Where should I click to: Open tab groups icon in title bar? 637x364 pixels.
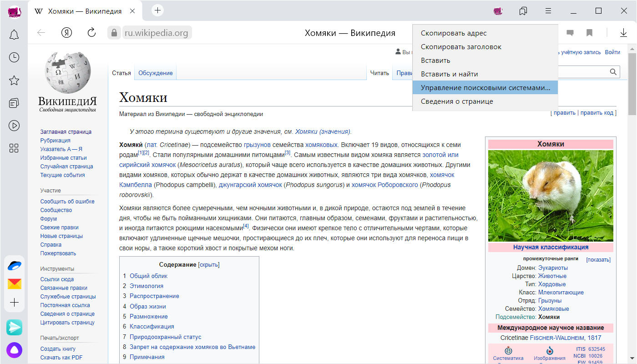(523, 10)
